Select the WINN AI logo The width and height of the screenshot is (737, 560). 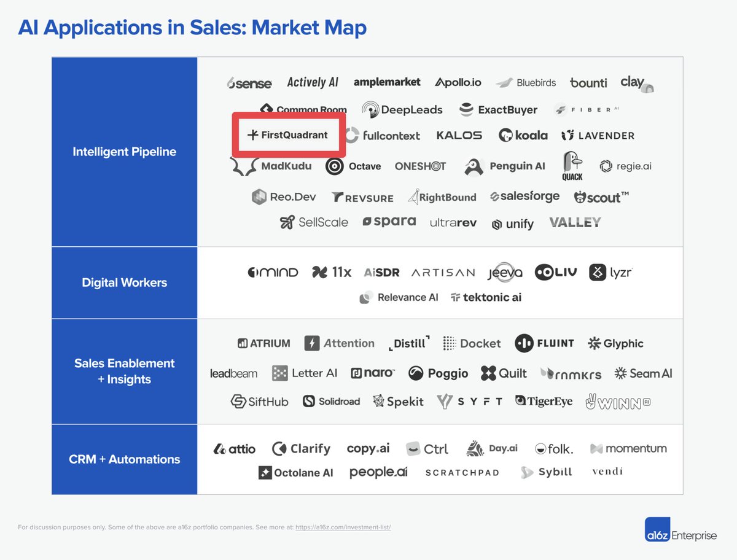618,401
